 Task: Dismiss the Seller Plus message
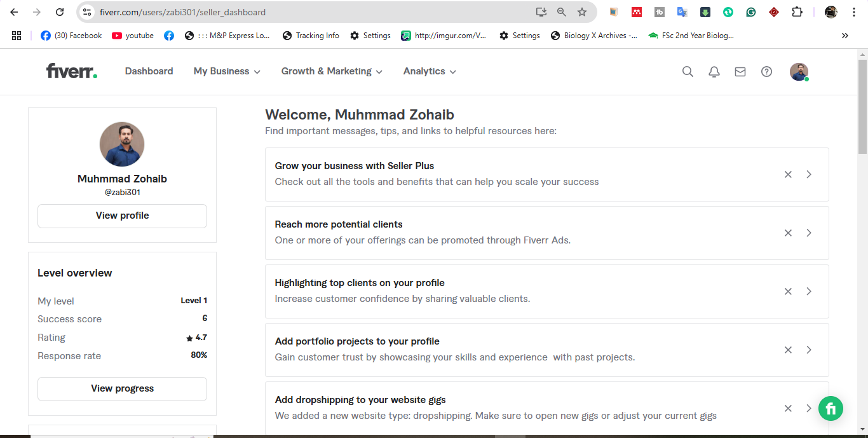[x=788, y=174]
